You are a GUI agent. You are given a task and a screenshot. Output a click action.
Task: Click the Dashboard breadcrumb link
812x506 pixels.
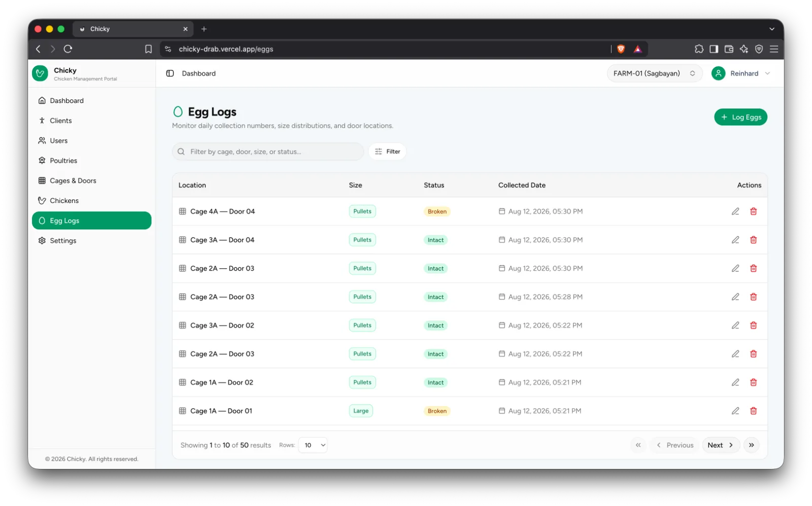[x=198, y=74]
